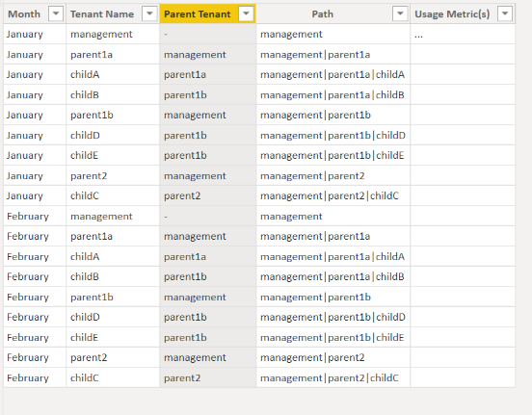Screen dimensions: 532x415
Task: Click Path 'management|parent2' in February rows
Action: 312,357
